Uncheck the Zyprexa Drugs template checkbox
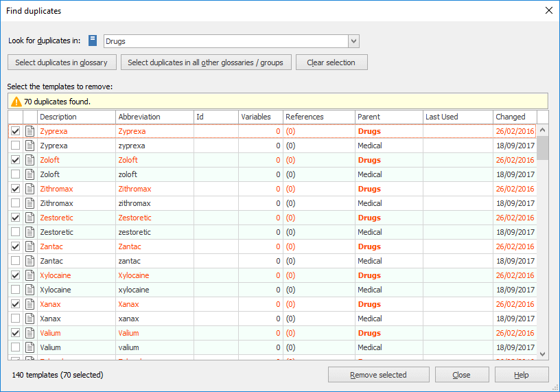Viewport: 560px width, 392px height. point(15,131)
